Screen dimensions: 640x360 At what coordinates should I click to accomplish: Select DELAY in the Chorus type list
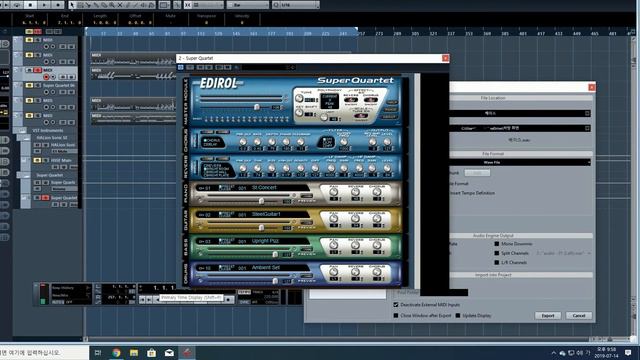point(211,144)
